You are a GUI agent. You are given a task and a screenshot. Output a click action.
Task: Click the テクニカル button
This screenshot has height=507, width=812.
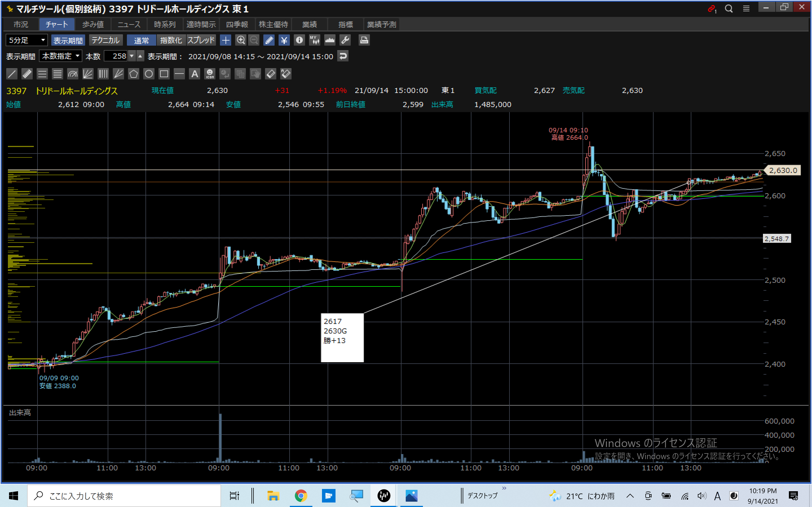coord(105,40)
